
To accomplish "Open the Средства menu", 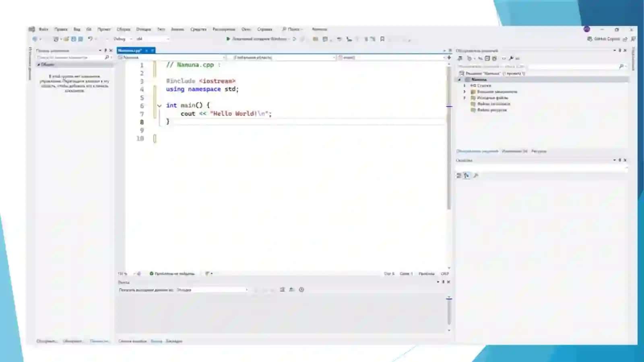I will [198, 29].
